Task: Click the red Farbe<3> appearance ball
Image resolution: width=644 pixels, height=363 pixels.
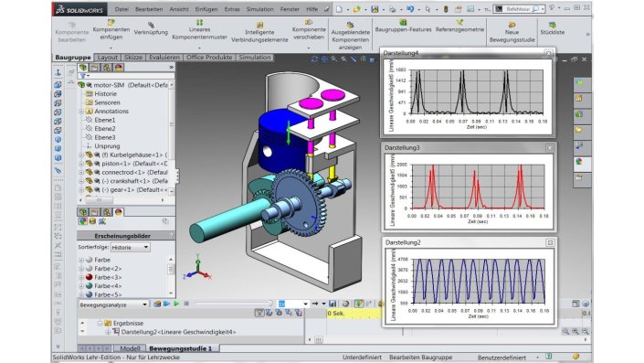Action: [90, 277]
